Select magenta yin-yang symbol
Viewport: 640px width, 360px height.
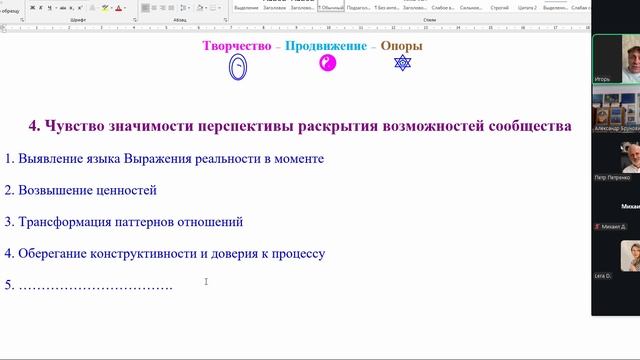coord(327,63)
